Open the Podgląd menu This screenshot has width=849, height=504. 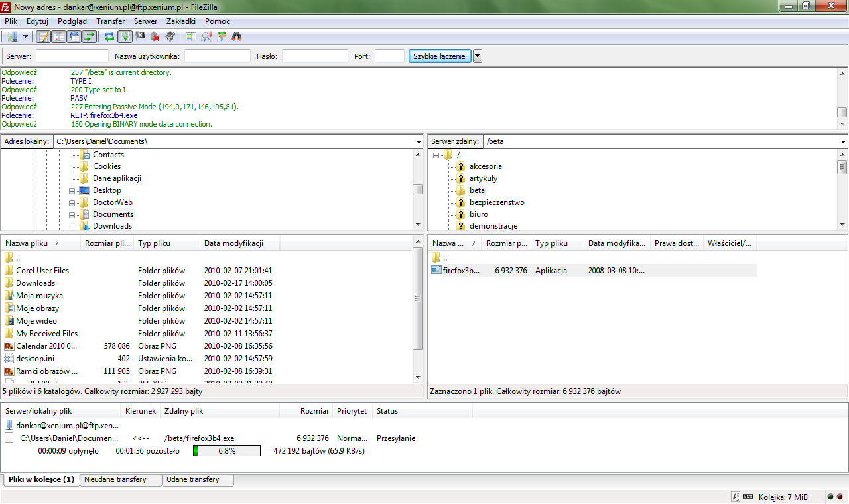pyautogui.click(x=72, y=21)
